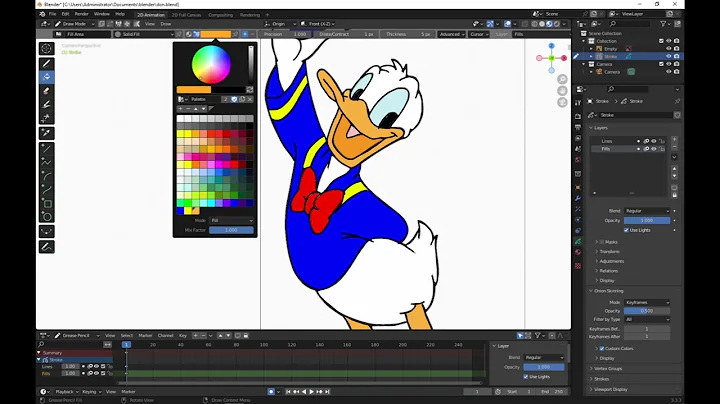Add new color to palette with plus
This screenshot has width=720, height=404.
tap(180, 109)
